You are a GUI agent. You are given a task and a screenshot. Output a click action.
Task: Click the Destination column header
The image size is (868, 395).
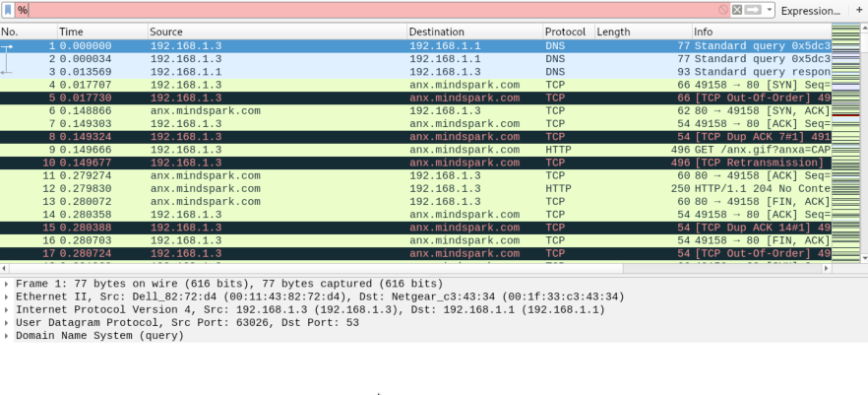(x=472, y=33)
